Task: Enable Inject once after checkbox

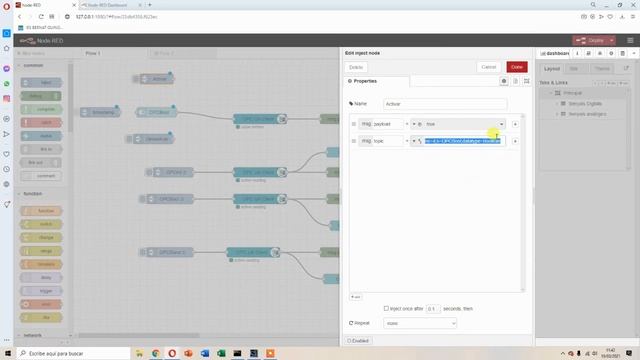Action: (x=386, y=309)
